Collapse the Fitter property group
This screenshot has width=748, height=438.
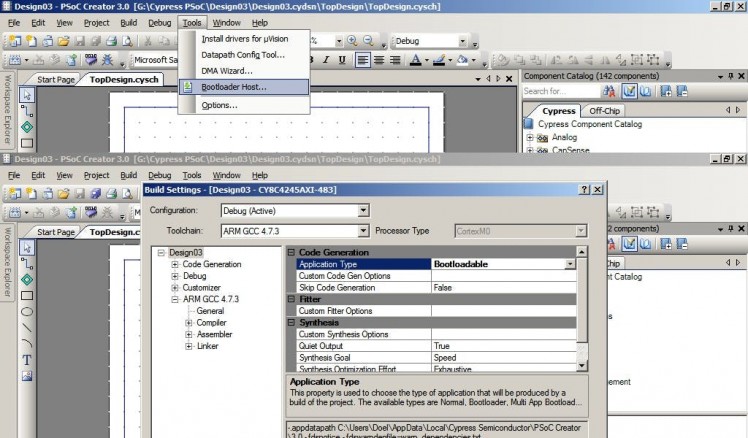pyautogui.click(x=291, y=299)
